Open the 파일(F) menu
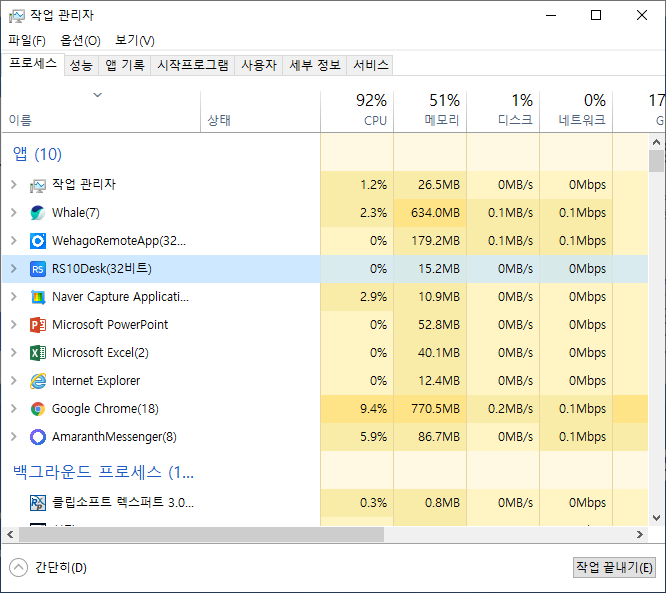This screenshot has width=666, height=593. [27, 41]
